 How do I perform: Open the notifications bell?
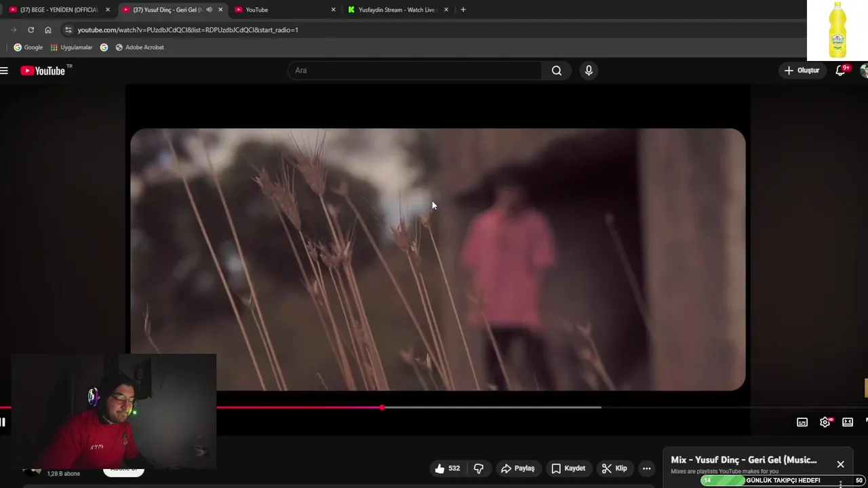(841, 70)
